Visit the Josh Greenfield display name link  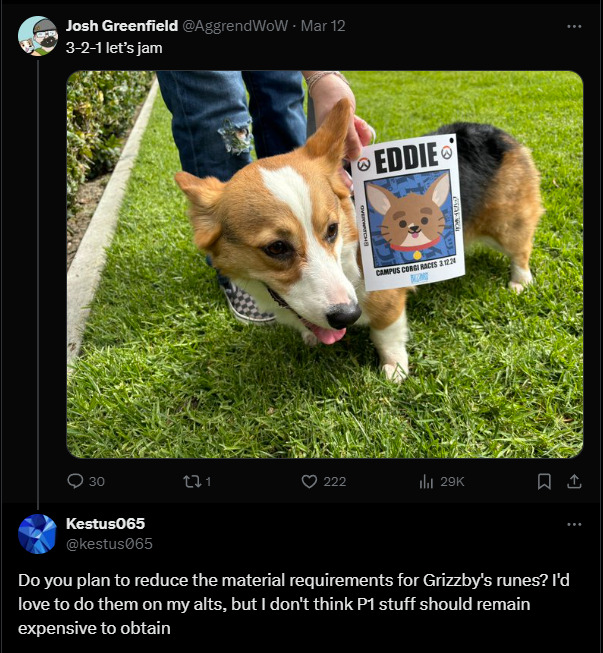(122, 26)
